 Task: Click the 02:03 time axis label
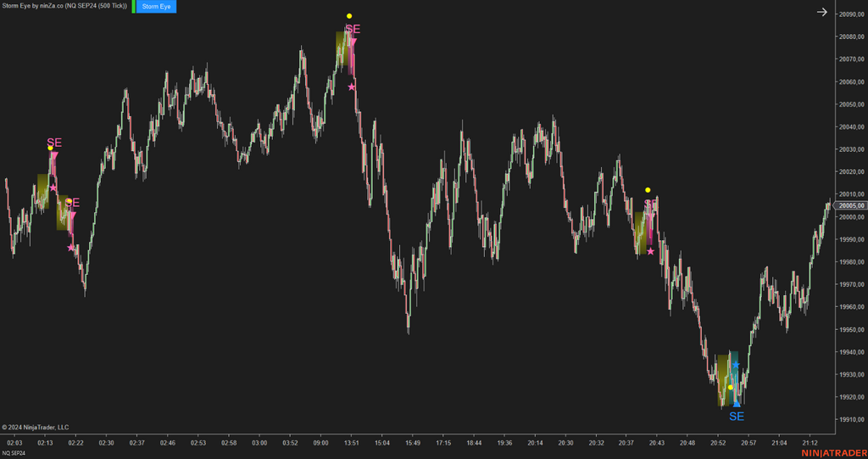[14, 443]
